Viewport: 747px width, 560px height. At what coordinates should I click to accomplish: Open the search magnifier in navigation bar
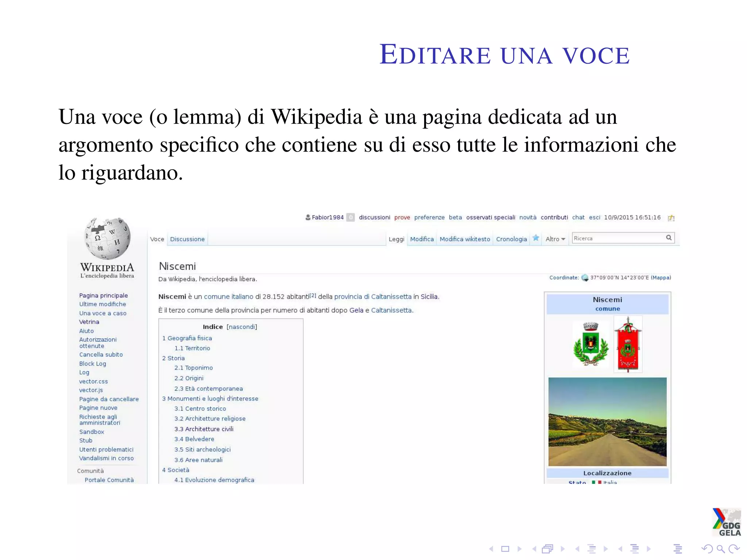click(x=720, y=549)
